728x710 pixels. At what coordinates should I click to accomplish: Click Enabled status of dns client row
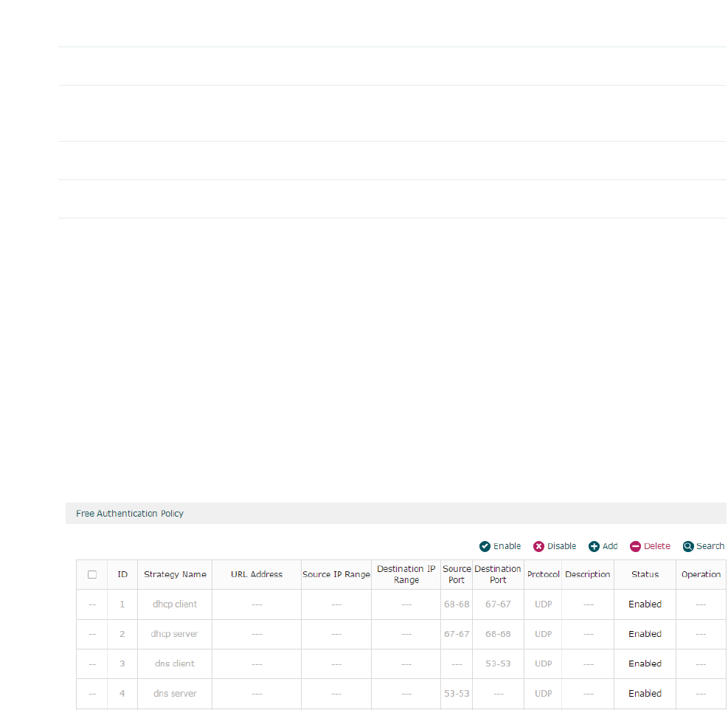click(x=645, y=664)
